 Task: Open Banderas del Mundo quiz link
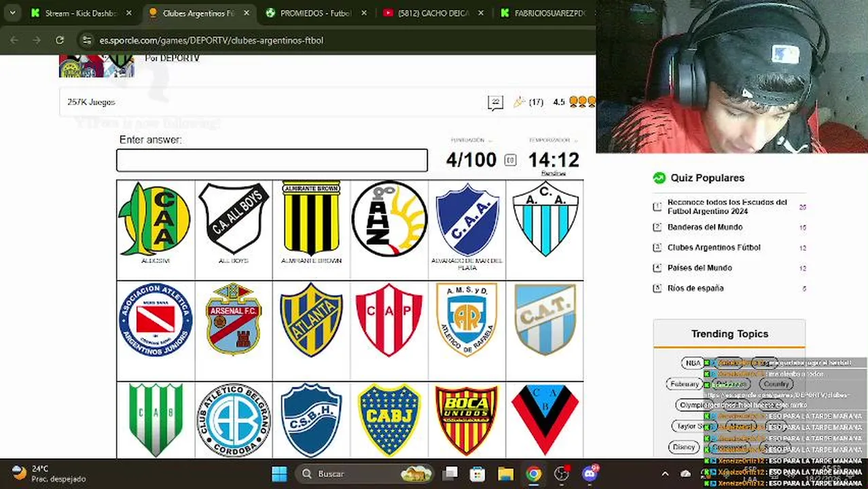click(705, 227)
